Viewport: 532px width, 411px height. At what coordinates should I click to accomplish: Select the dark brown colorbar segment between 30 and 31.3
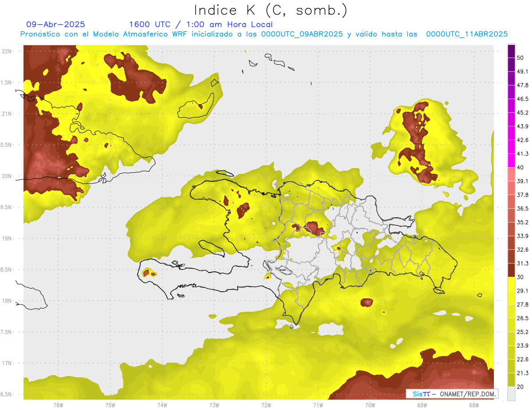coord(511,270)
